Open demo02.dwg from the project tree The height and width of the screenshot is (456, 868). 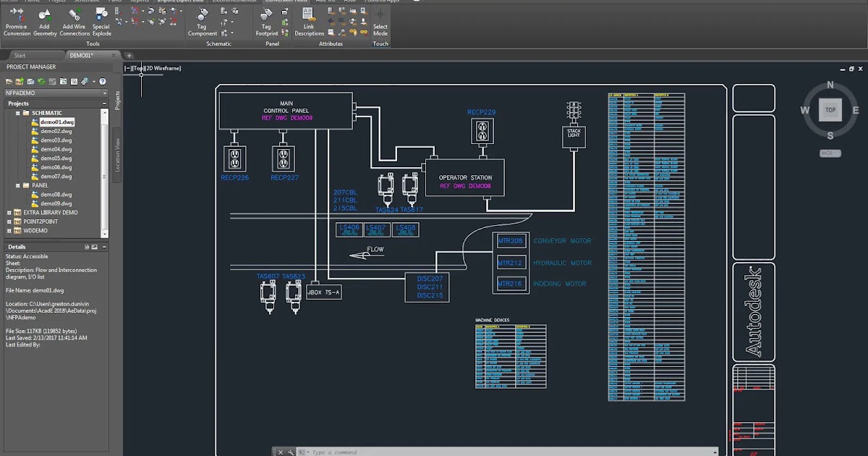tap(56, 130)
